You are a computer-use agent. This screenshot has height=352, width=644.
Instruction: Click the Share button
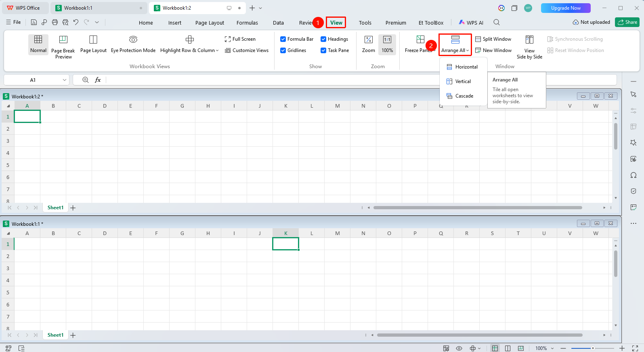click(627, 22)
